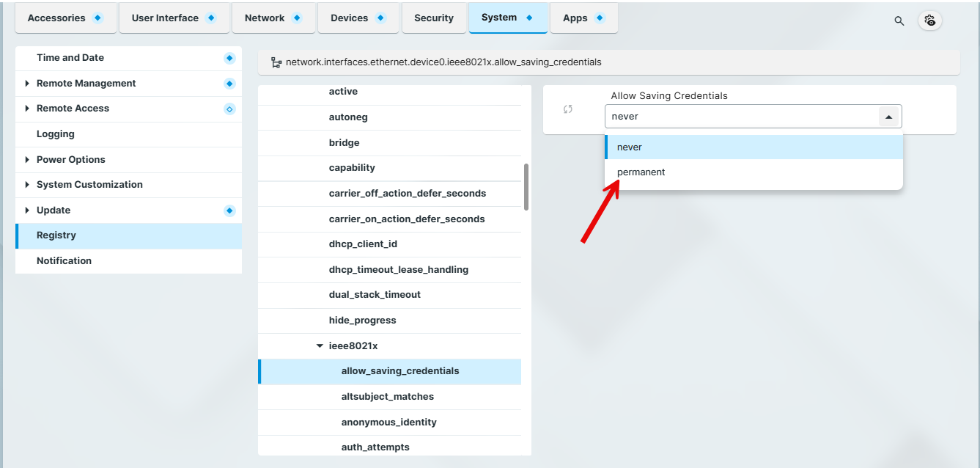
Task: Click the blue diamond on Accessories tab
Action: click(x=98, y=18)
